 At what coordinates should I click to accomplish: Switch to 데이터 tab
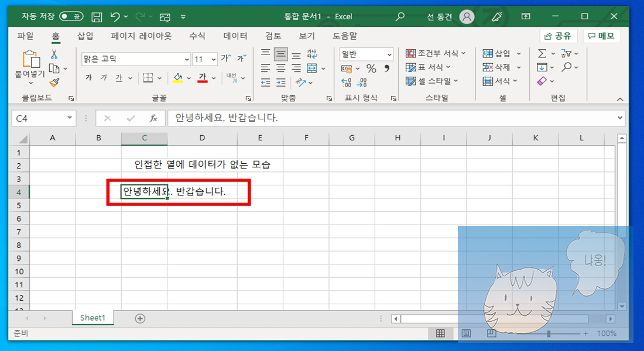coord(235,36)
